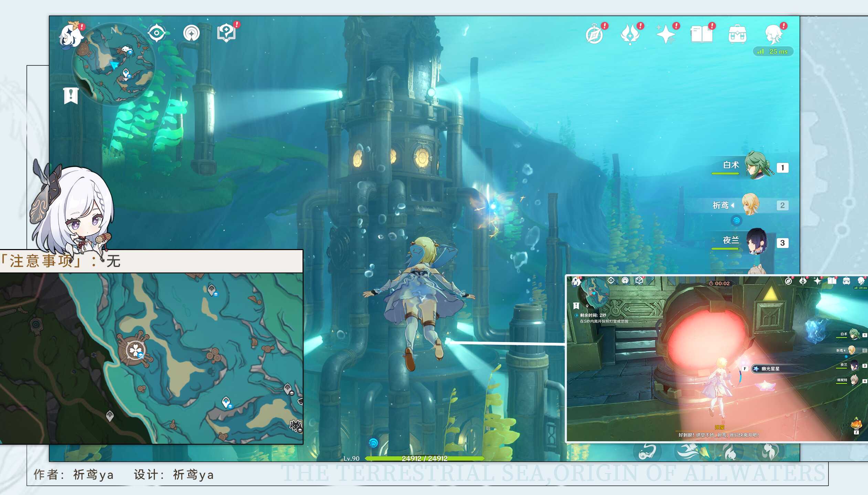Click the F key hint beside 幽光星星
868x495 pixels.
745,369
